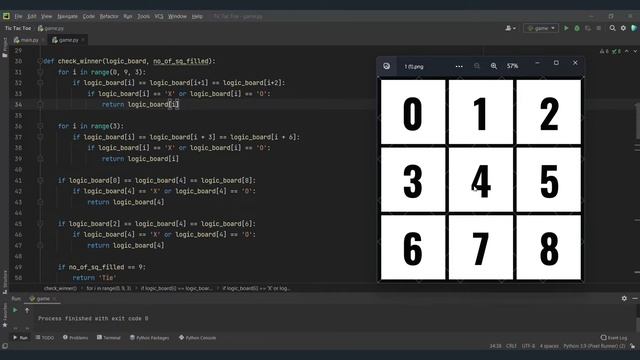The width and height of the screenshot is (640, 360).
Task: Click the Python interpreter entry in status bar
Action: (594, 346)
